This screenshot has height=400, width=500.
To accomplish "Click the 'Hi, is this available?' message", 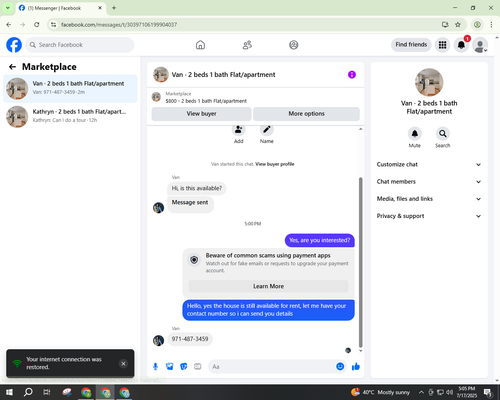I will pos(197,188).
